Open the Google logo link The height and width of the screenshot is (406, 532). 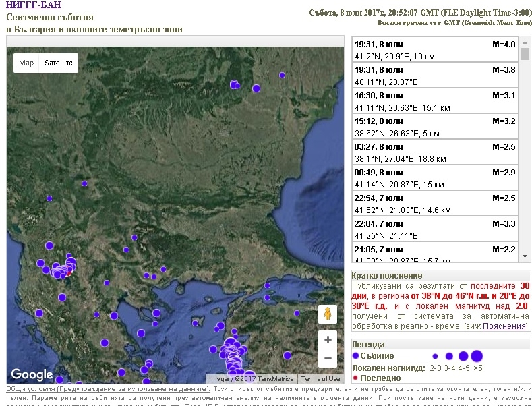(32, 374)
